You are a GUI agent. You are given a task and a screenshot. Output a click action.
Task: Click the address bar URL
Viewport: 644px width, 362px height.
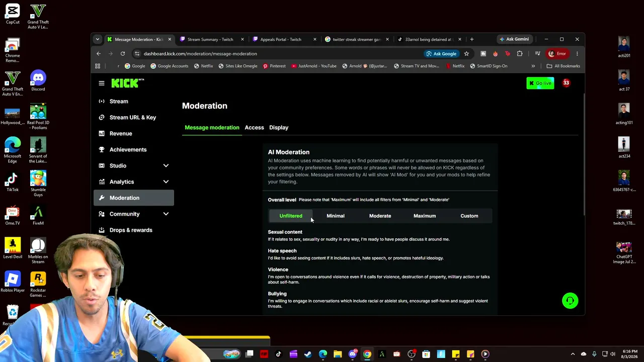[200, 54]
